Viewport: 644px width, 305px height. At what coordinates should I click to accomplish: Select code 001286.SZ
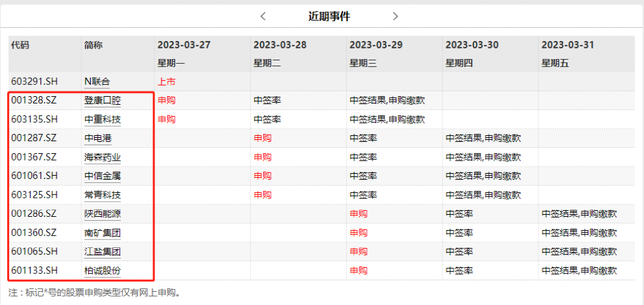(x=34, y=214)
